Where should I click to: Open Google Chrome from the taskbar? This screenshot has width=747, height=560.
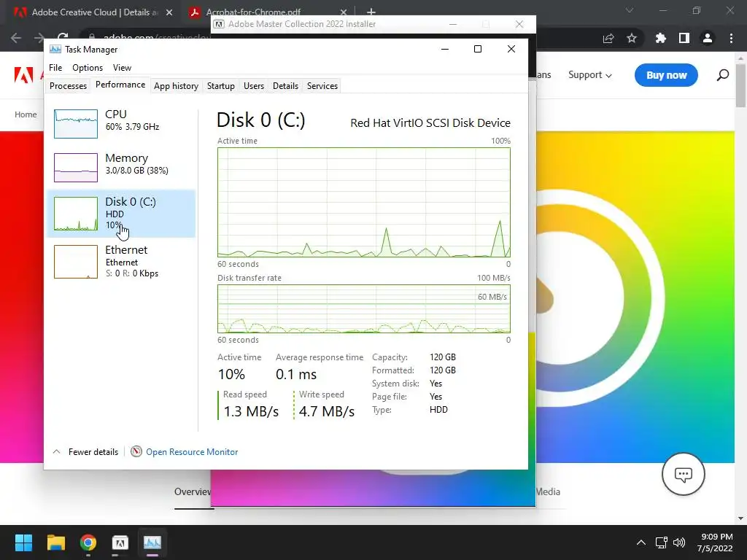[x=88, y=542]
